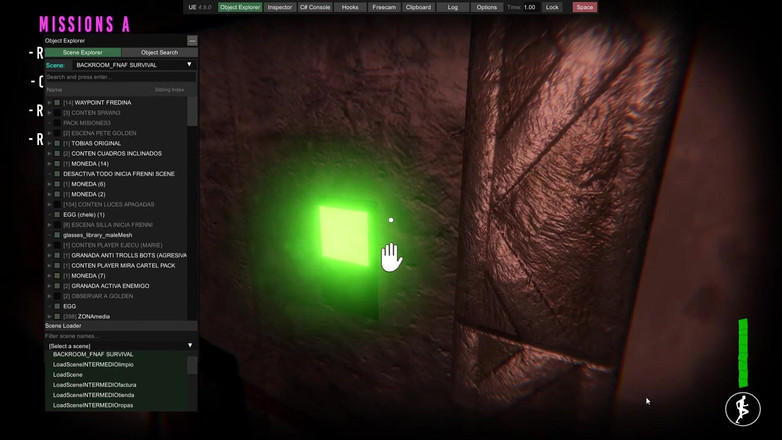782x440 pixels.
Task: Open the Select a scene dropdown
Action: (120, 345)
